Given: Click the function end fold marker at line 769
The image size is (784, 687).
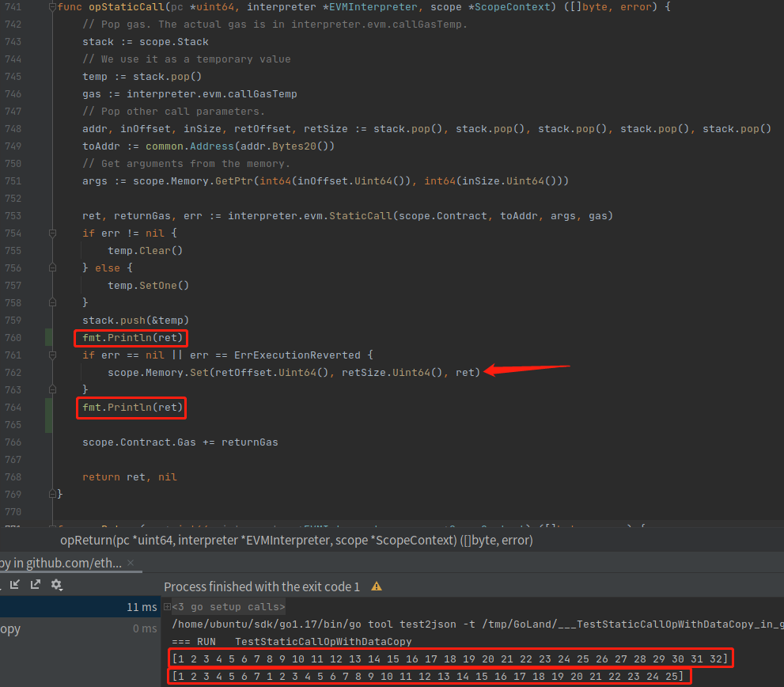Looking at the screenshot, I should [52, 495].
